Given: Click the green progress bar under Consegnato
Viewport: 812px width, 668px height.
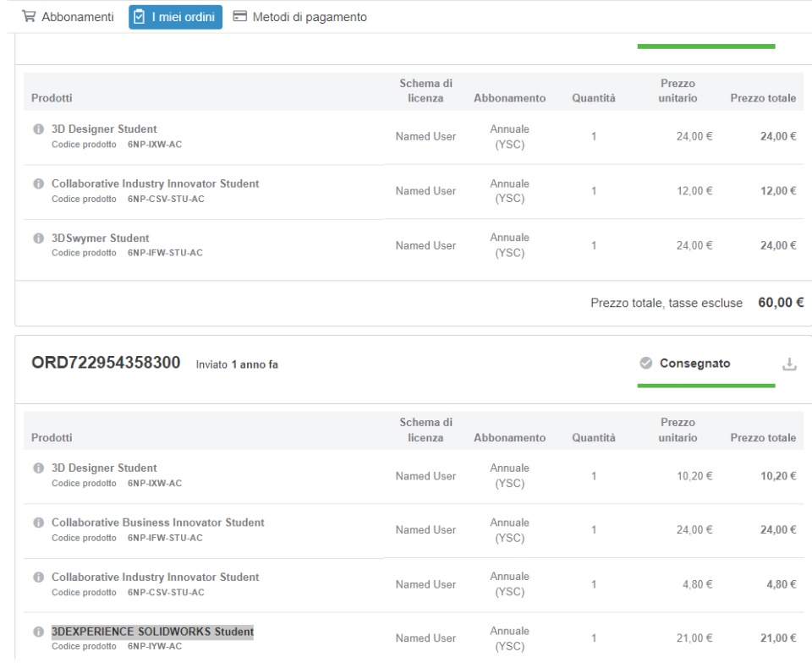Looking at the screenshot, I should coord(705,386).
